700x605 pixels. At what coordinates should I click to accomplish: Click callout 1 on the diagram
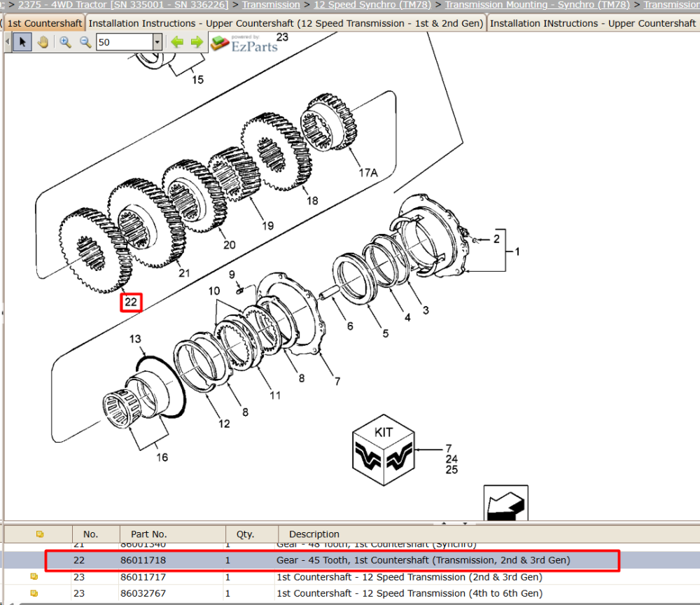(x=517, y=252)
